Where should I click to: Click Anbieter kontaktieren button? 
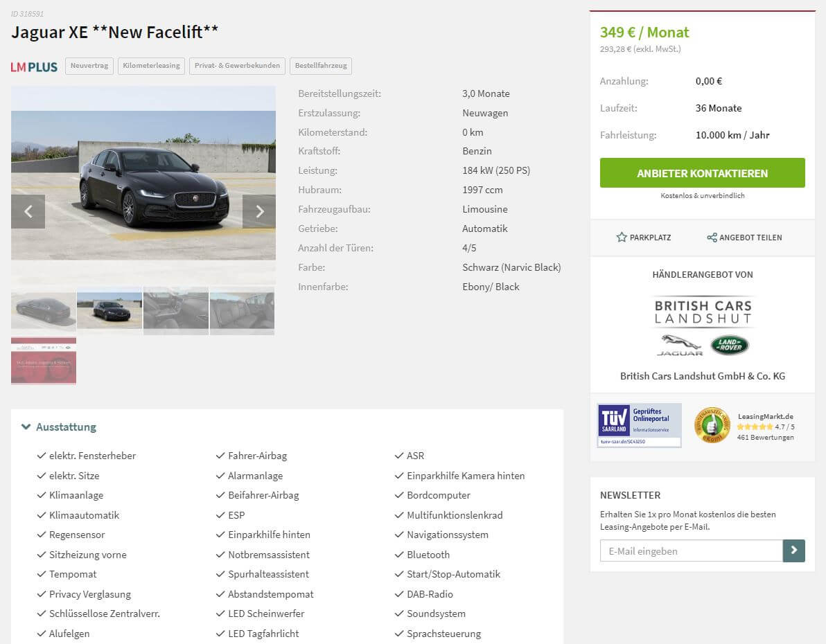(x=702, y=172)
